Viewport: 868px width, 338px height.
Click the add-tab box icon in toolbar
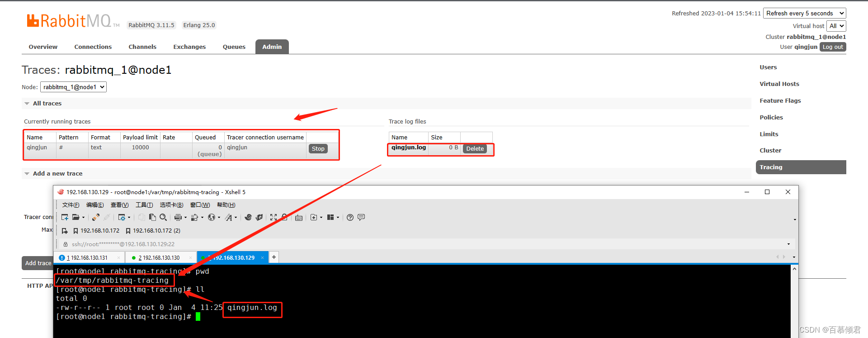coord(314,217)
